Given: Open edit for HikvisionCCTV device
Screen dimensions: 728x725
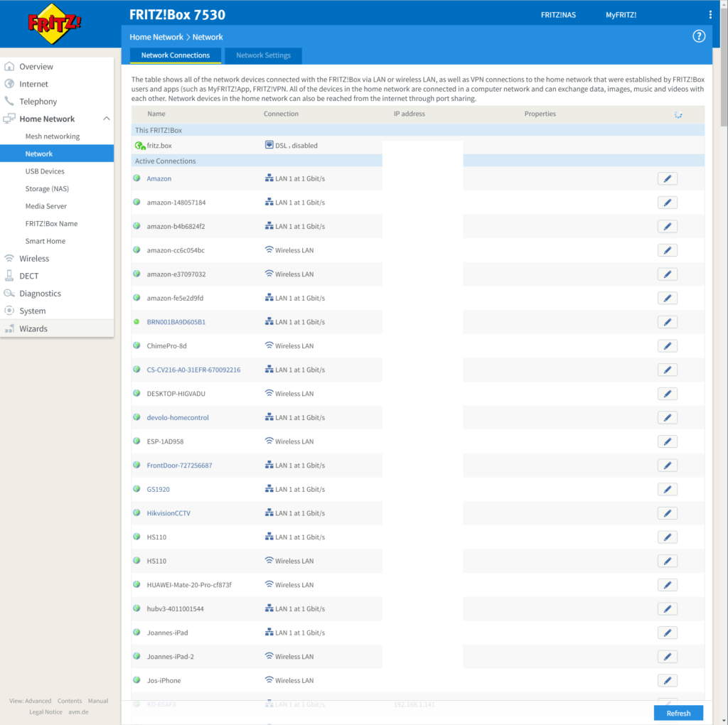Looking at the screenshot, I should click(x=667, y=513).
